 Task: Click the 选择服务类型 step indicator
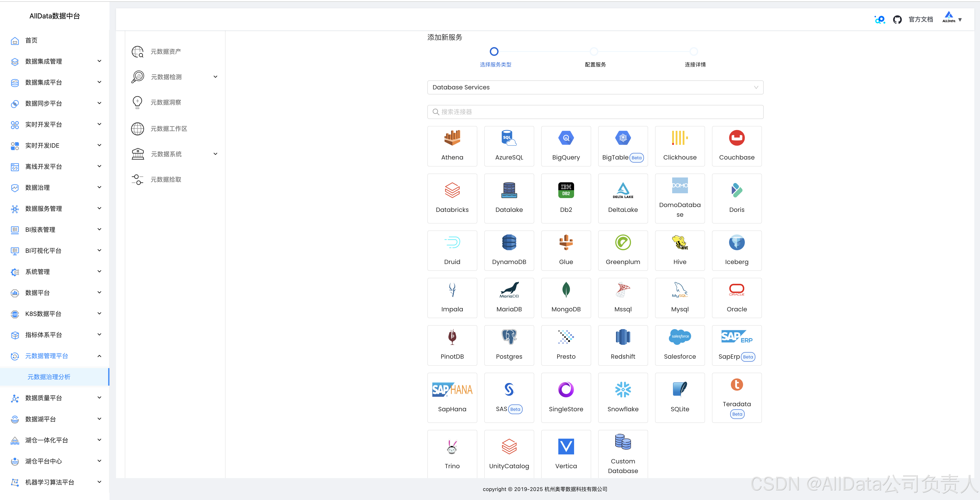[494, 51]
